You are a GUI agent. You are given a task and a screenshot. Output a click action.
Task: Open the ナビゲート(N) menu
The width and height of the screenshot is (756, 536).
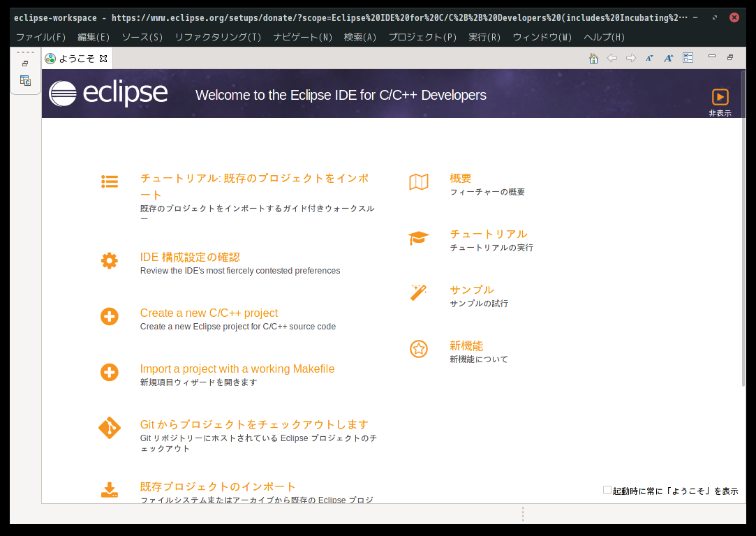(303, 37)
